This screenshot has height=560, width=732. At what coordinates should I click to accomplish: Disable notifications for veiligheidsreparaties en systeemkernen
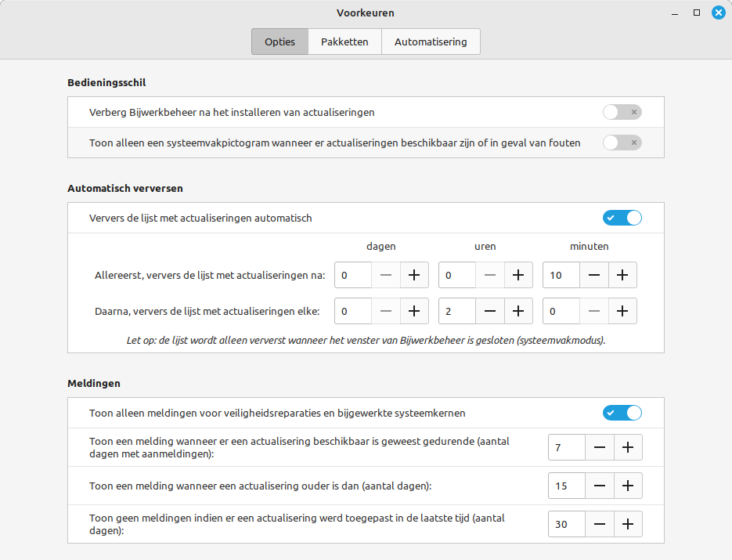(622, 413)
